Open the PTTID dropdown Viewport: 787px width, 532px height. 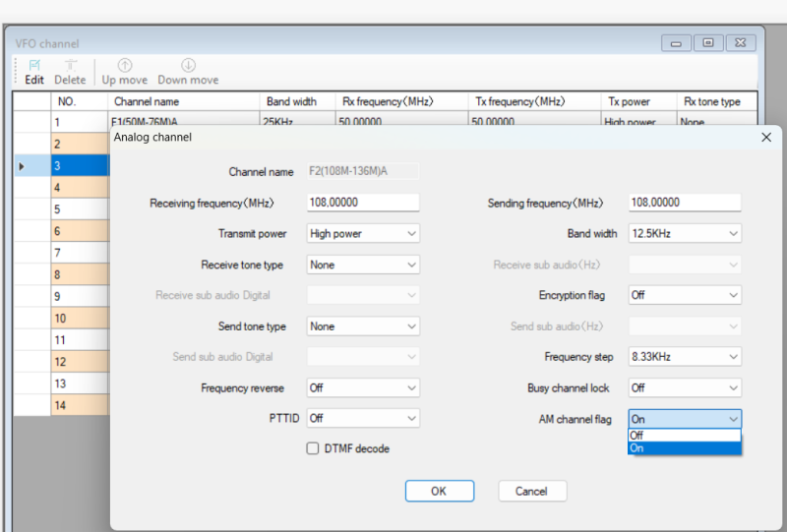tap(363, 418)
